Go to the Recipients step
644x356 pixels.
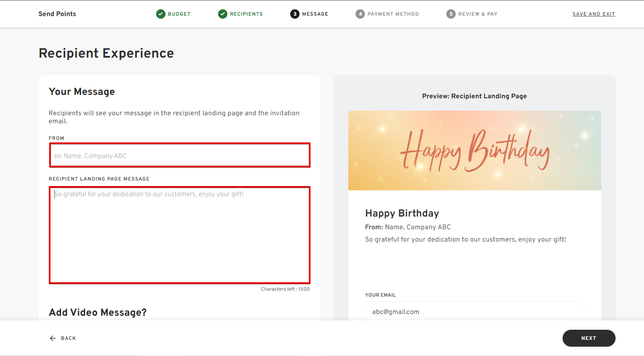246,14
